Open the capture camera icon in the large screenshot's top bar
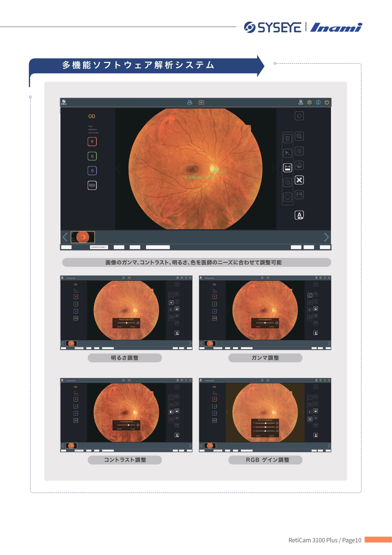The image size is (392, 555). tap(201, 102)
